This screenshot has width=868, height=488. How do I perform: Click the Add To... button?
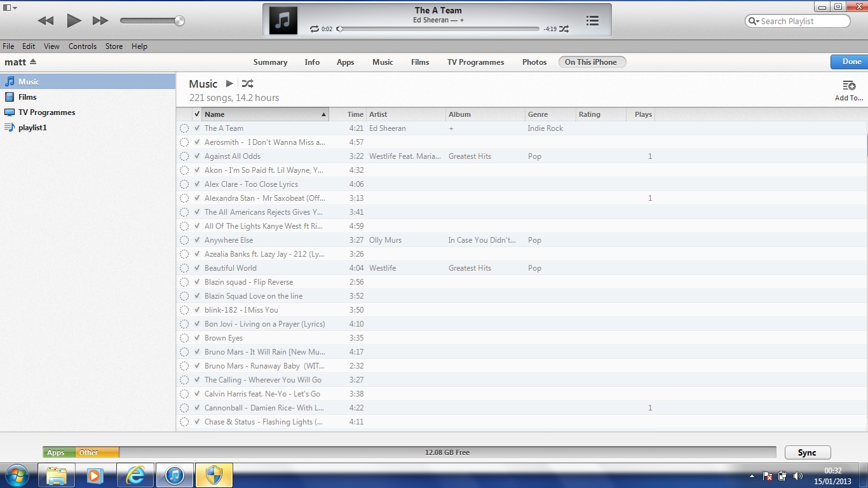(849, 90)
